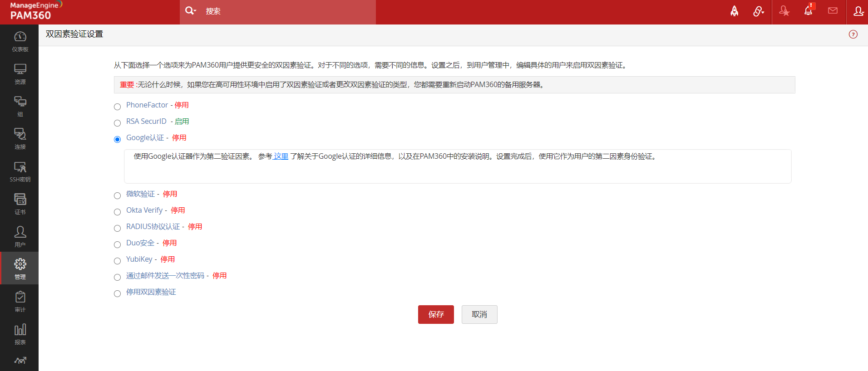This screenshot has height=371, width=868.
Task: Open the link dropdown icon in header
Action: tap(759, 11)
